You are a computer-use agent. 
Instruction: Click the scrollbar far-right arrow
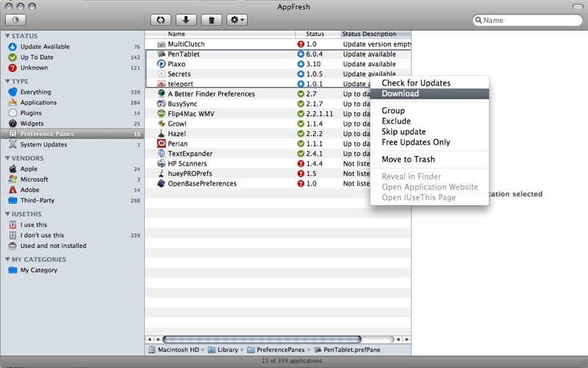point(407,339)
